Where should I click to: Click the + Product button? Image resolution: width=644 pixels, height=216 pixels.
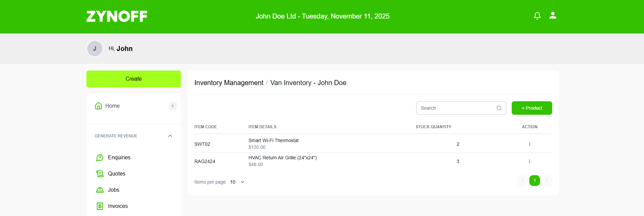pos(532,108)
